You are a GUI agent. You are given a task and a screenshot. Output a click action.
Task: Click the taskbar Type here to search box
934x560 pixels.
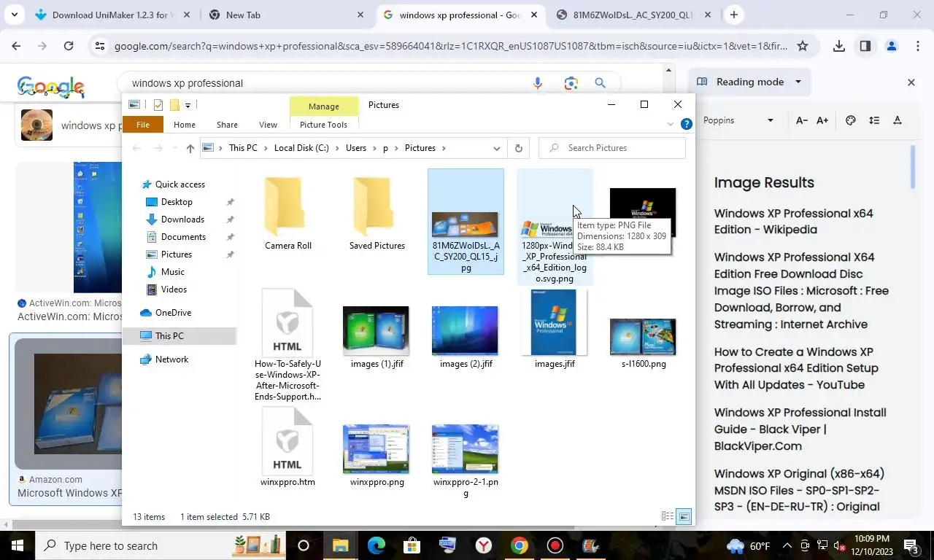(x=161, y=545)
